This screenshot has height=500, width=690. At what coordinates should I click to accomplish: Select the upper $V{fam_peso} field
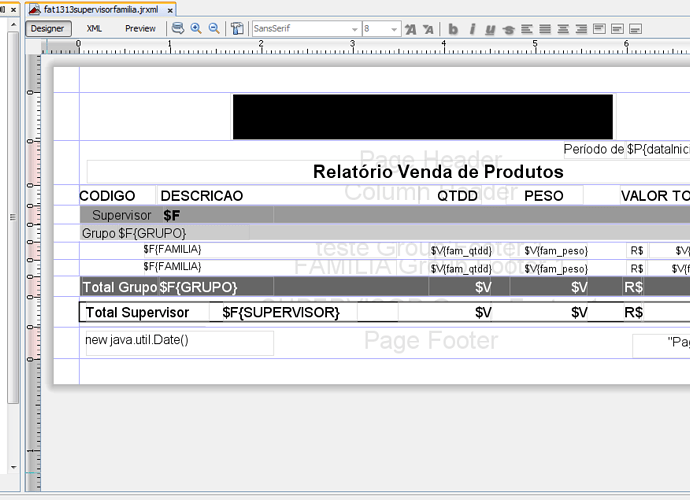pos(556,251)
